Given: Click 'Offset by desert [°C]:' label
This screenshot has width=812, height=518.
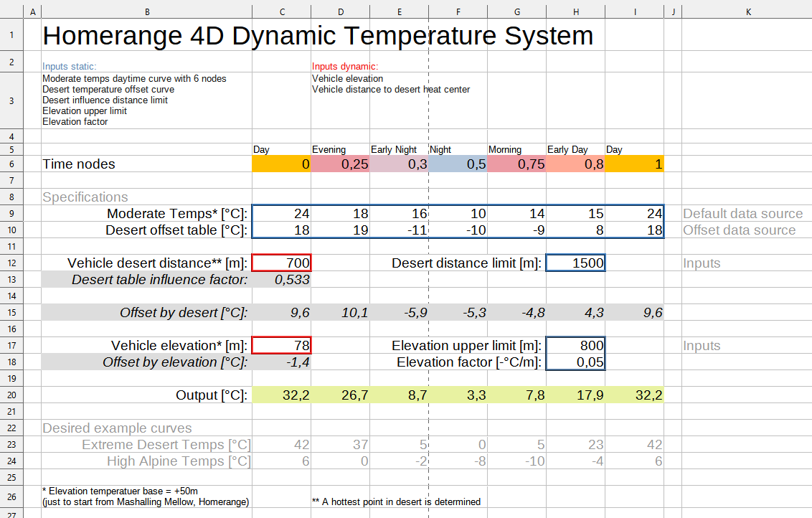Looking at the screenshot, I should tap(184, 312).
